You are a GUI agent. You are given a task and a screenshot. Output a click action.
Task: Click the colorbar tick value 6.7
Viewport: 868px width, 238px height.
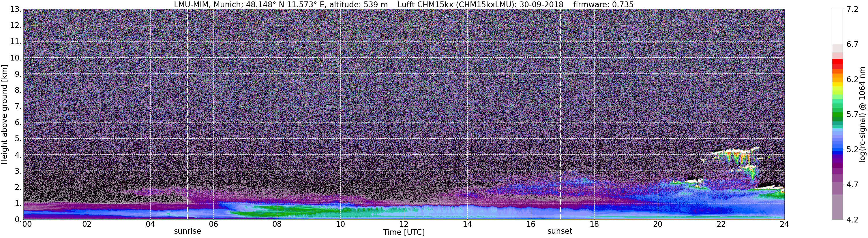(x=852, y=44)
